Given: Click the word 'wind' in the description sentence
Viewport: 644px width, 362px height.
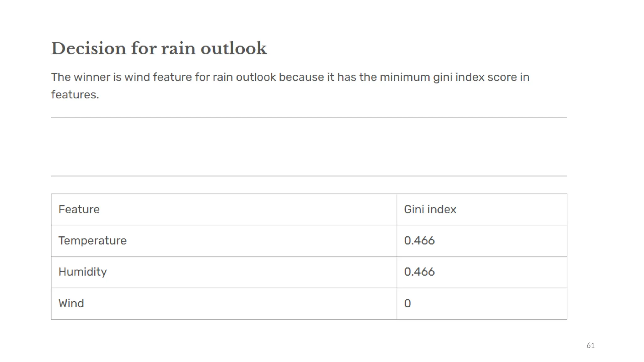Looking at the screenshot, I should (x=137, y=77).
